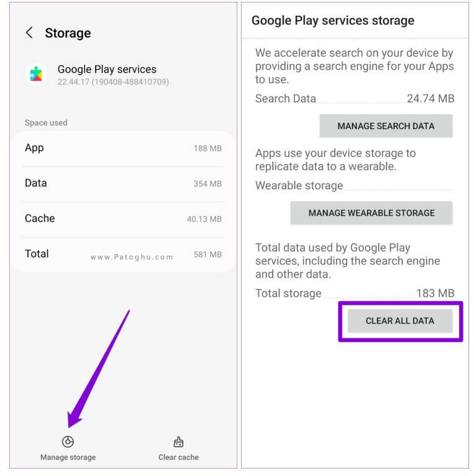Select the Total 581 MB row
The image size is (474, 476).
click(123, 254)
